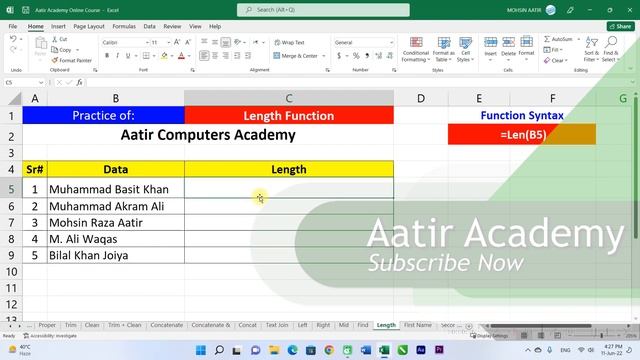Click the Clear button in Editing

pyautogui.click(x=556, y=60)
